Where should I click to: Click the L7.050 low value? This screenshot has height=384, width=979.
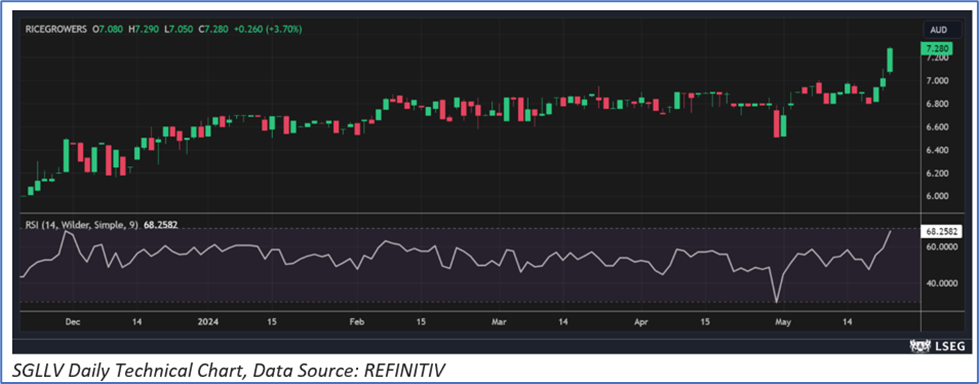pos(178,29)
